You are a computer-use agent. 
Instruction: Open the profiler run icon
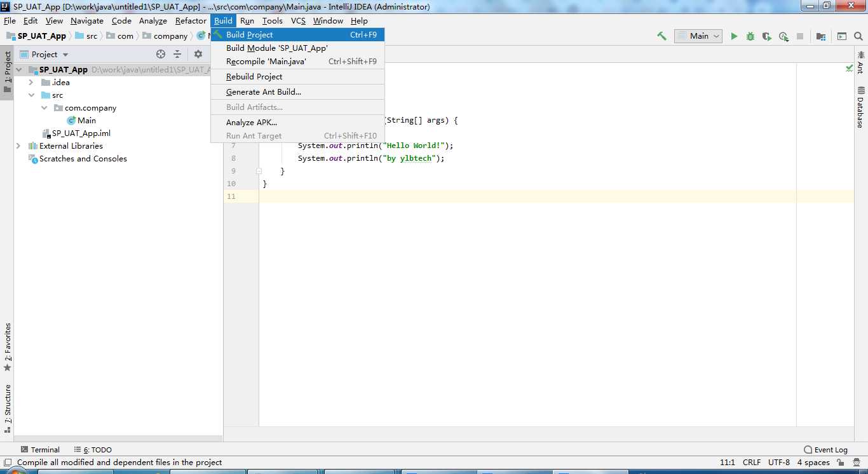(x=783, y=36)
